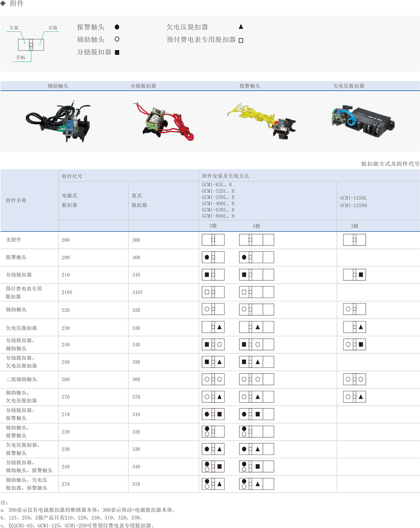The image size is (420, 528).
Task: Select the hollow square beside 预付费电表专用脱扣器 legend
Action: point(241,40)
